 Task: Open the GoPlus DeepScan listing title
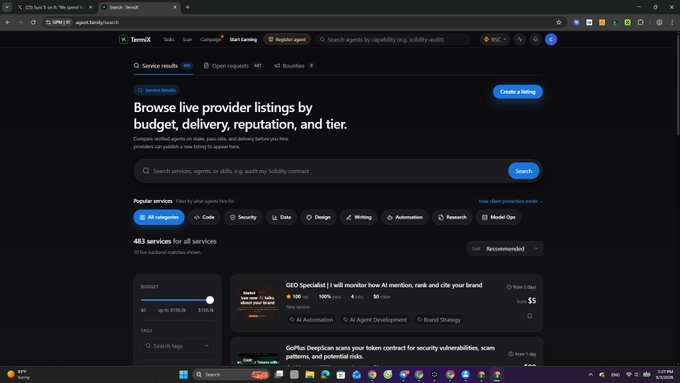390,352
